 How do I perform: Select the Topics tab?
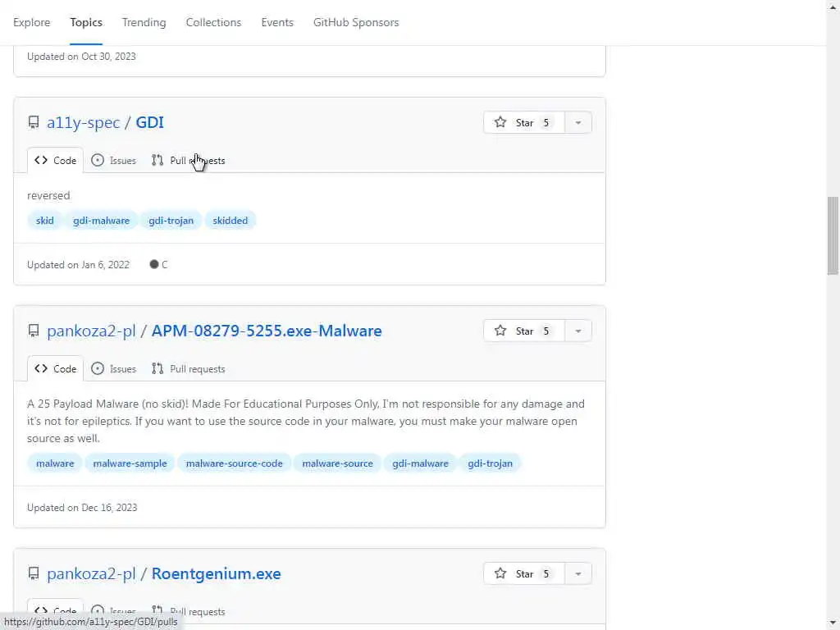pos(85,22)
